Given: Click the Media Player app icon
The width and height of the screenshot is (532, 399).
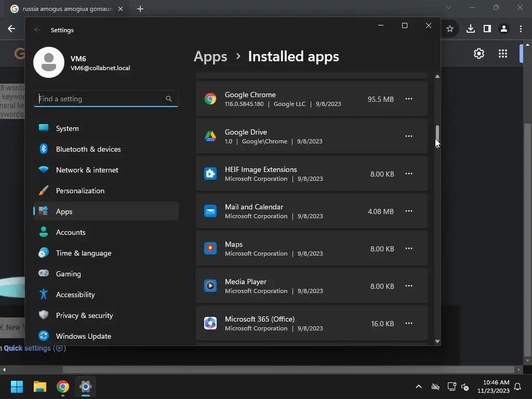Looking at the screenshot, I should point(210,286).
